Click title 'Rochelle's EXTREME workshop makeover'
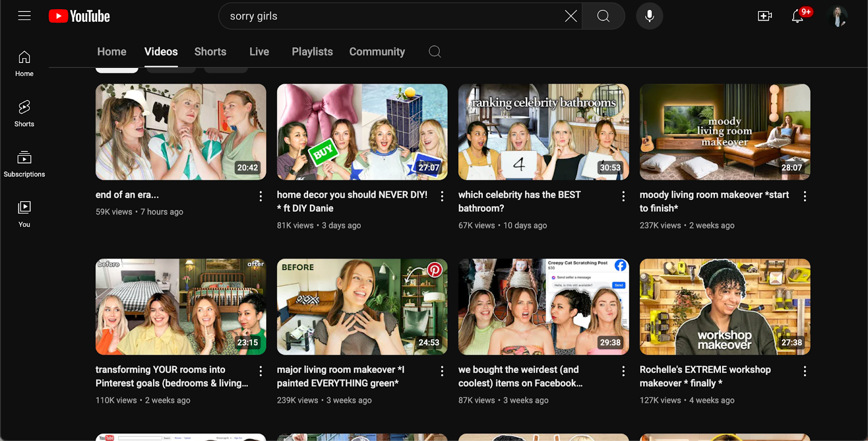 705,376
